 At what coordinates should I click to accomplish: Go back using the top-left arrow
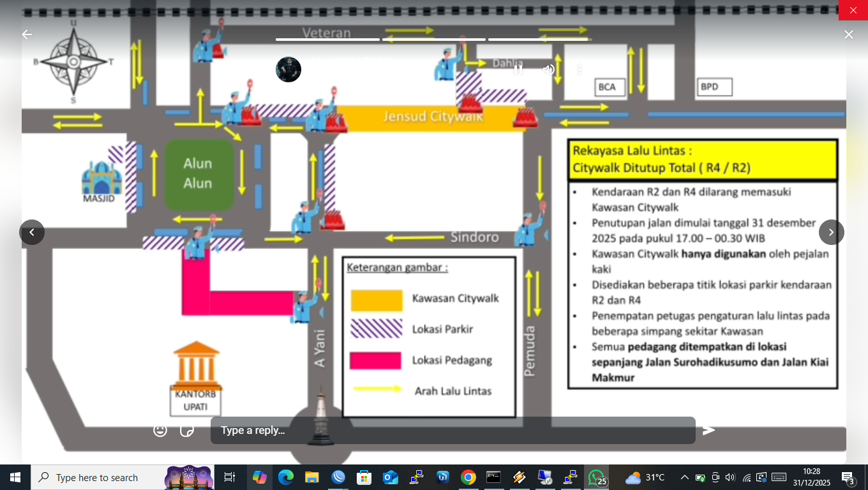point(27,34)
